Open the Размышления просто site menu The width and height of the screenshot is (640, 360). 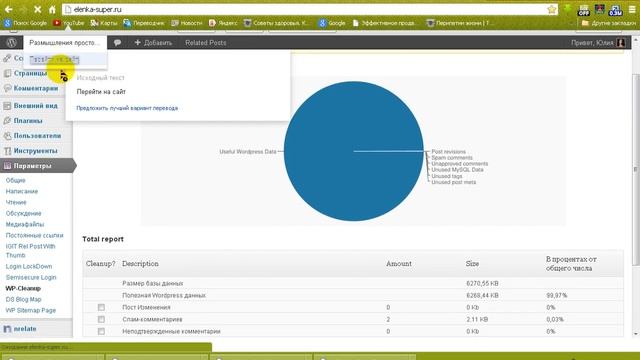(x=65, y=42)
